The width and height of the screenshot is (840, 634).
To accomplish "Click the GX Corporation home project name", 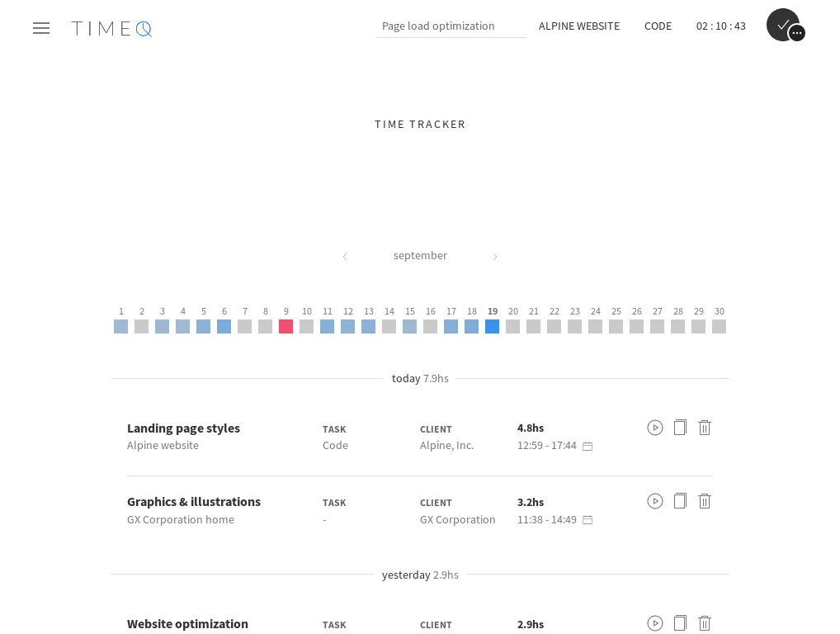I will pos(181,519).
